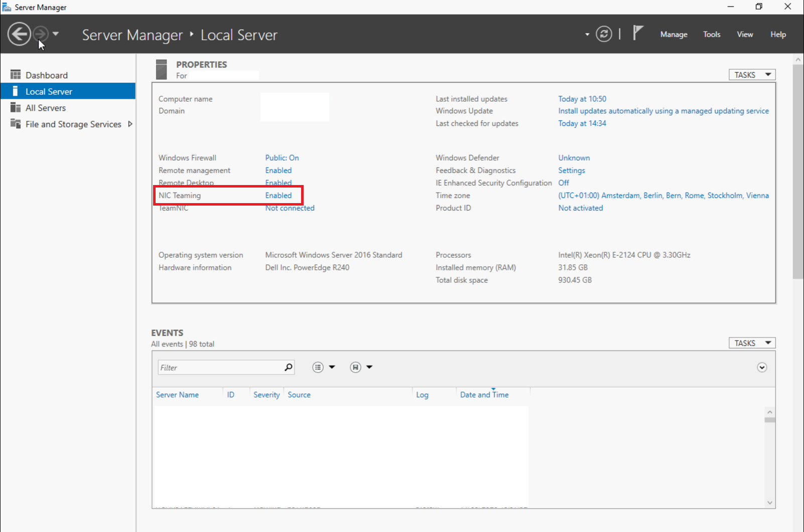Open Windows Firewall 'Public: On' link
804x532 pixels.
[x=282, y=158]
